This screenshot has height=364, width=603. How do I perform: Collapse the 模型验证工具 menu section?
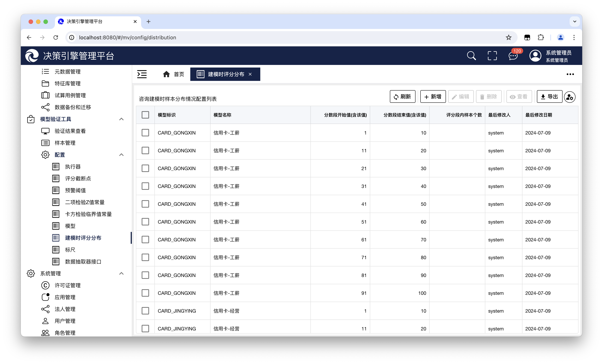click(x=121, y=119)
